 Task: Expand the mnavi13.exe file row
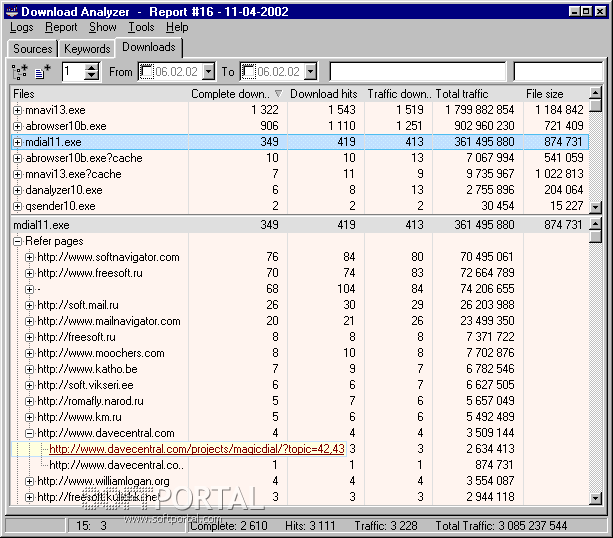[17, 110]
